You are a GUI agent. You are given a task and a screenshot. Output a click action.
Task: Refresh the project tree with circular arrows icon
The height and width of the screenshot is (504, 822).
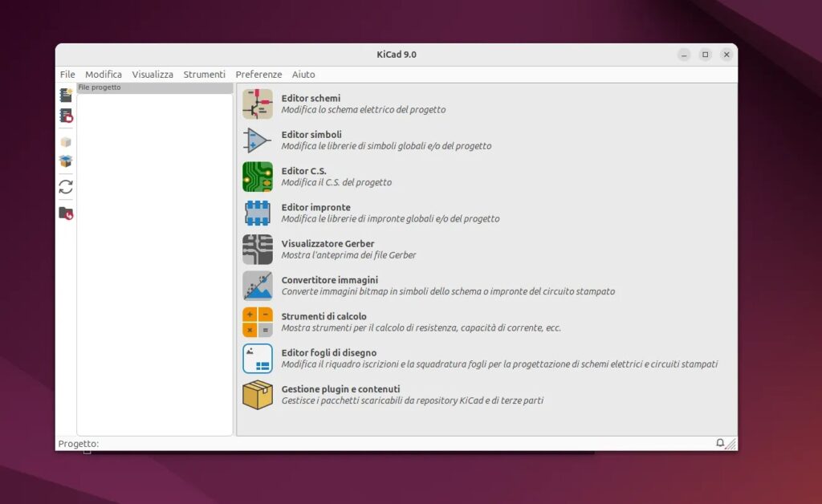[65, 187]
